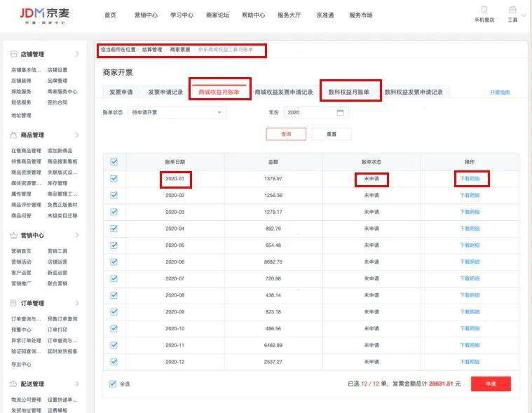Expand the 店铺管理 section chevron

click(x=76, y=54)
